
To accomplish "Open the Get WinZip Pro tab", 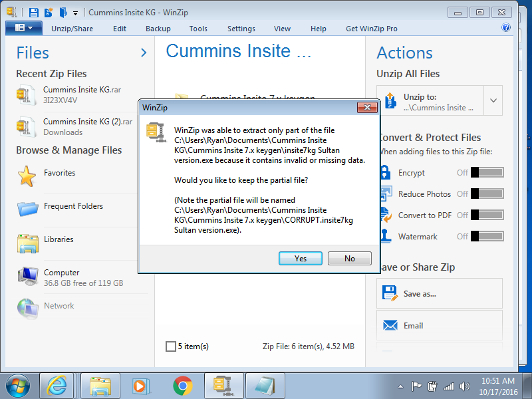I will click(372, 29).
